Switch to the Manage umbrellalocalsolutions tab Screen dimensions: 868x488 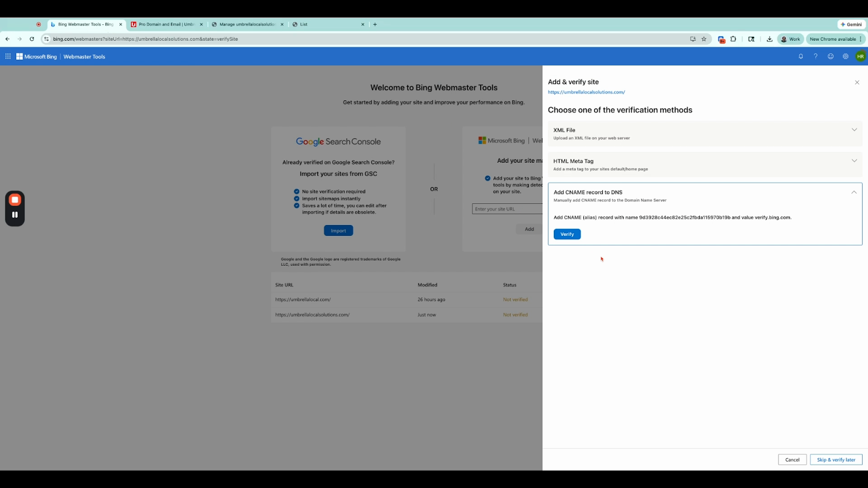[x=247, y=24]
